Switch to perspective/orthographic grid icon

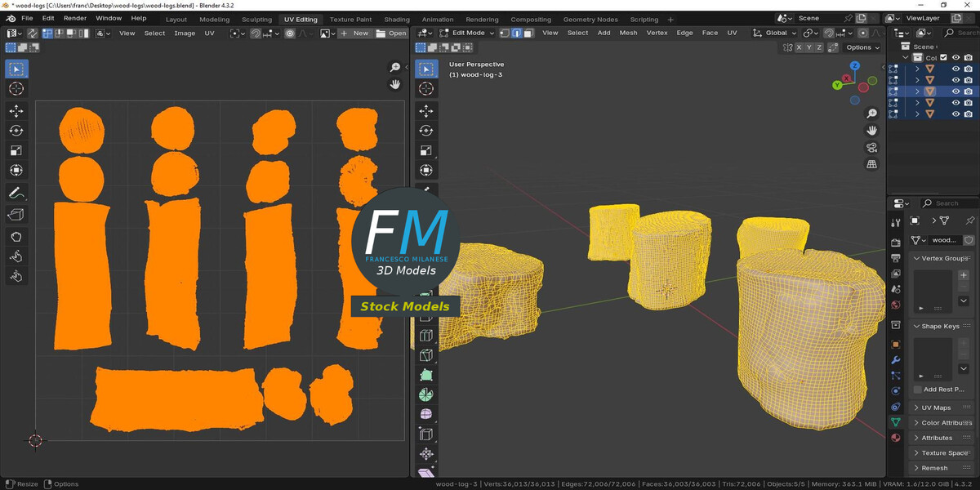point(872,164)
